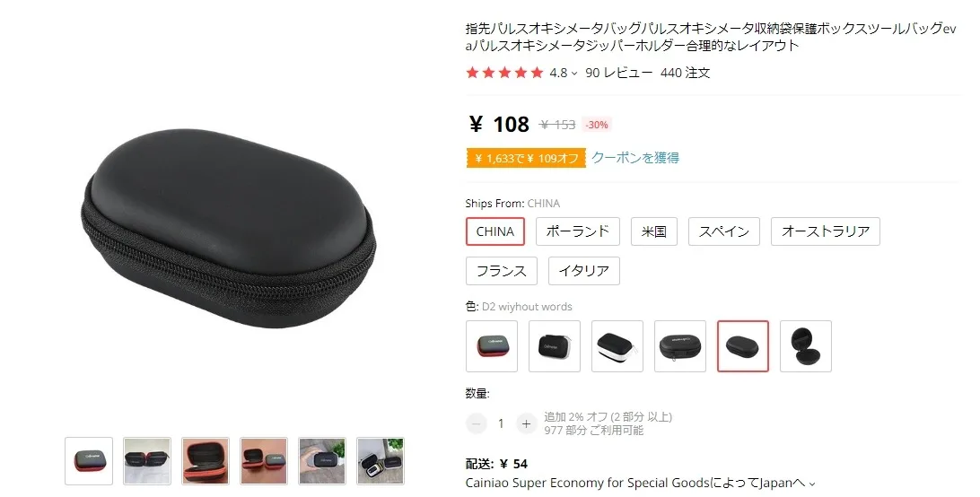Click the クーポンを獲得 link
This screenshot has width=980, height=497.
[x=635, y=158]
